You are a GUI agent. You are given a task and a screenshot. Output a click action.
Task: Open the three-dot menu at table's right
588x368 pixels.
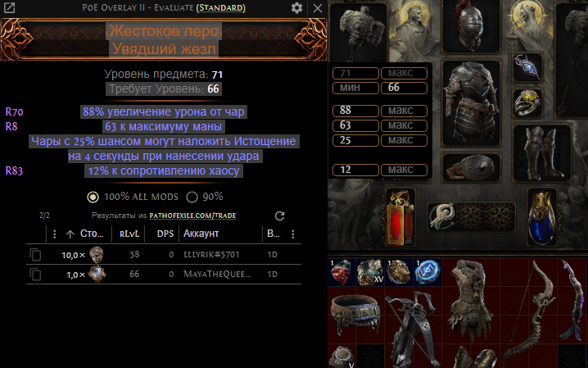pyautogui.click(x=293, y=234)
